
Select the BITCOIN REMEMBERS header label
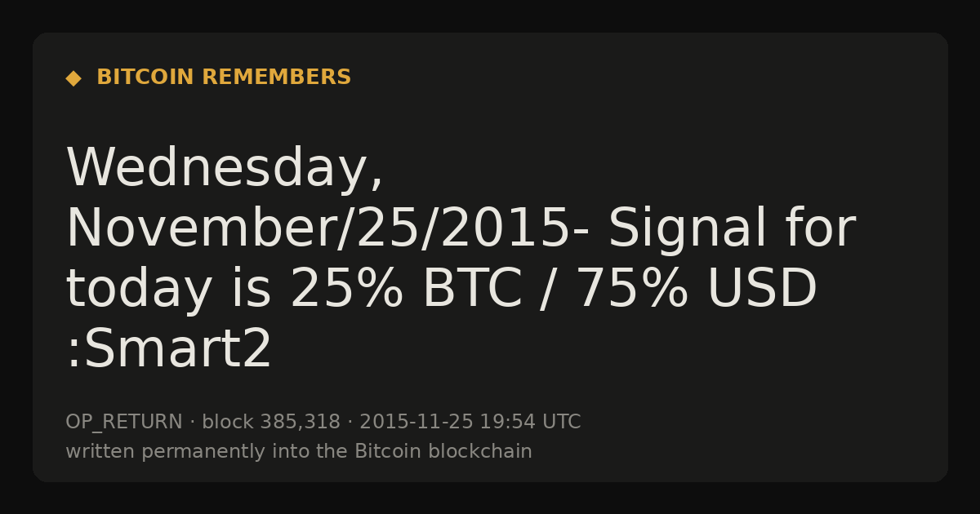[224, 78]
